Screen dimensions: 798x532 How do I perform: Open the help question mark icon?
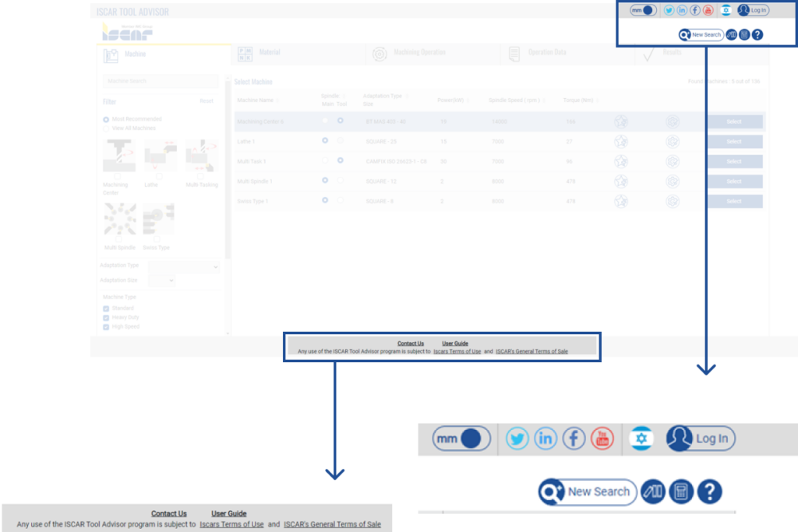[x=757, y=34]
